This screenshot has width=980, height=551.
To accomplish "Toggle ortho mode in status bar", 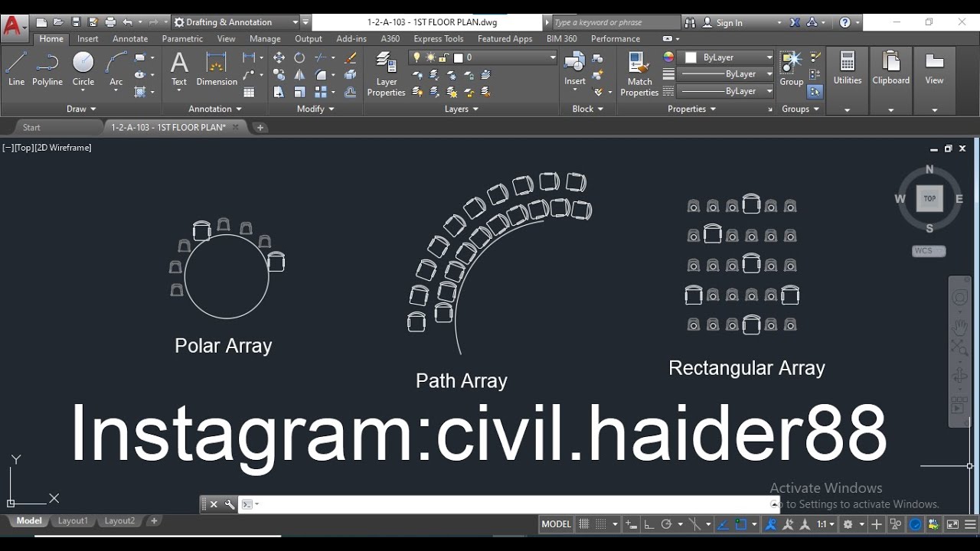I will tap(649, 524).
